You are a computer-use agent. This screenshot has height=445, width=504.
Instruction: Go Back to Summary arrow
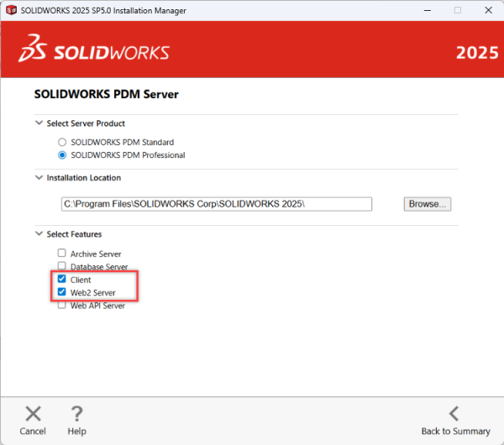point(454,413)
